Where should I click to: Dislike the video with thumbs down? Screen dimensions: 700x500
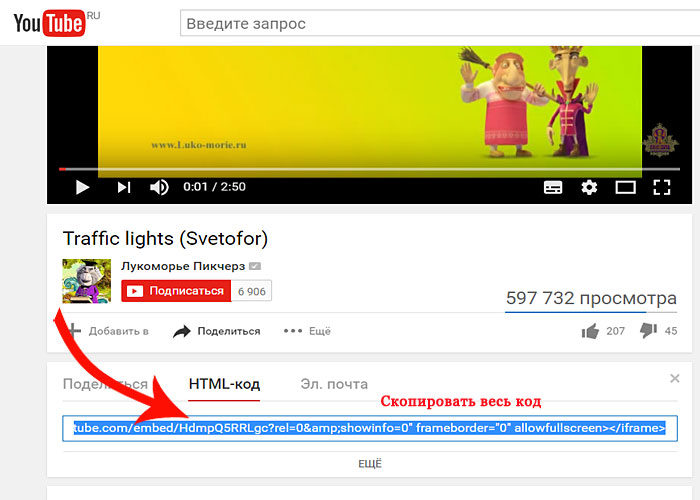648,331
